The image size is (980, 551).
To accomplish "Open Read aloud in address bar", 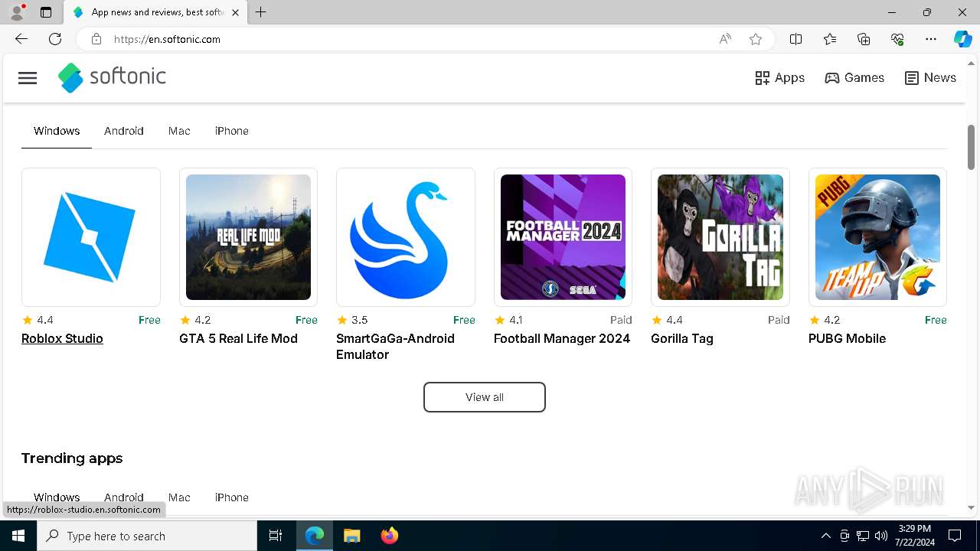I will click(x=725, y=39).
